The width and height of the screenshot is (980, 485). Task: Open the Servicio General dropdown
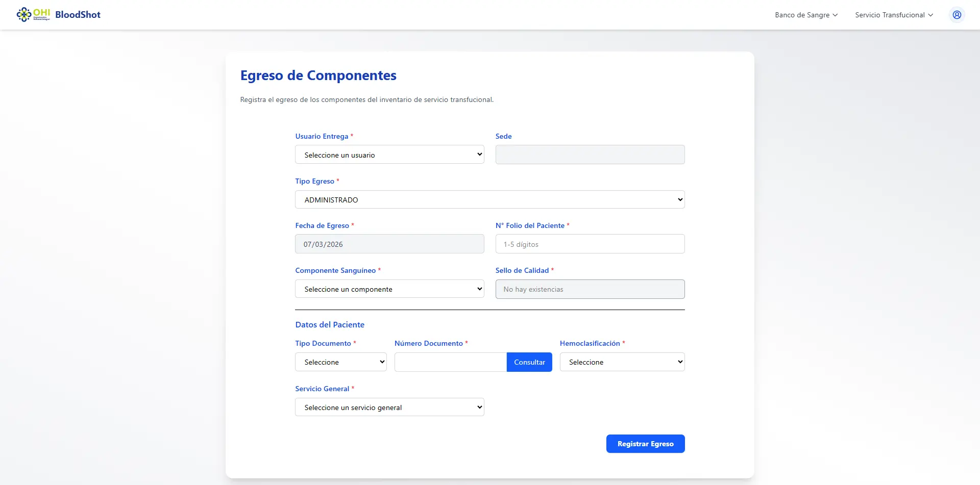click(x=389, y=407)
